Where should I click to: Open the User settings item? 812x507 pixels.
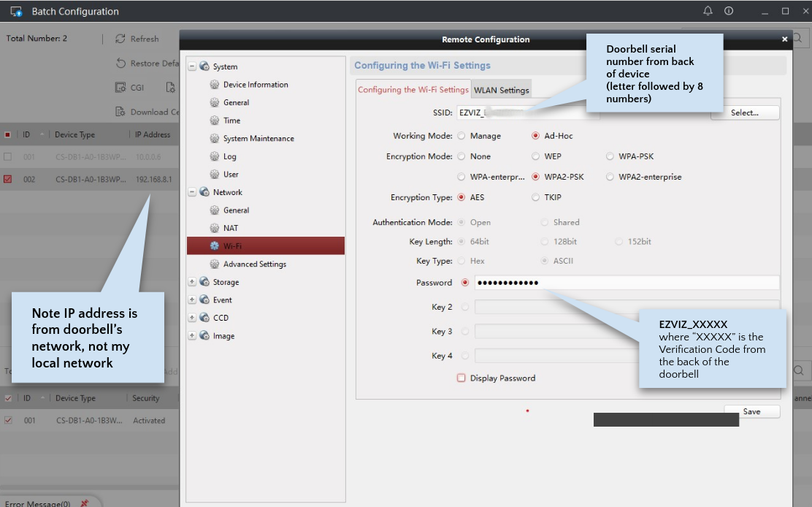click(x=231, y=175)
